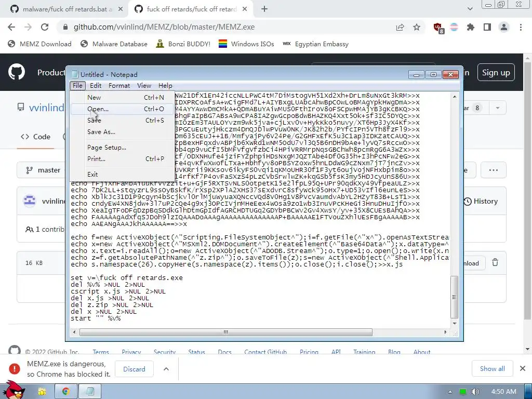Click the Notepad taskbar icon
This screenshot has height=399, width=532.
point(90,392)
